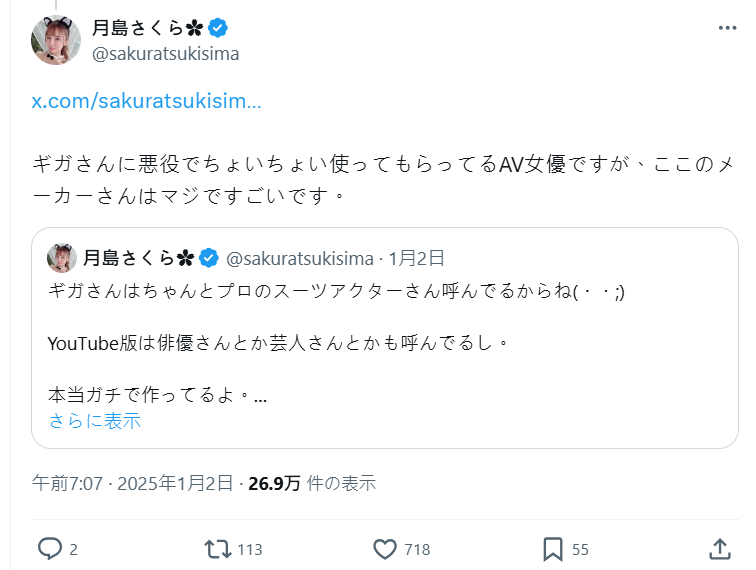
Task: Open the quoted tweet's 1月2日 date link
Action: pos(416,258)
